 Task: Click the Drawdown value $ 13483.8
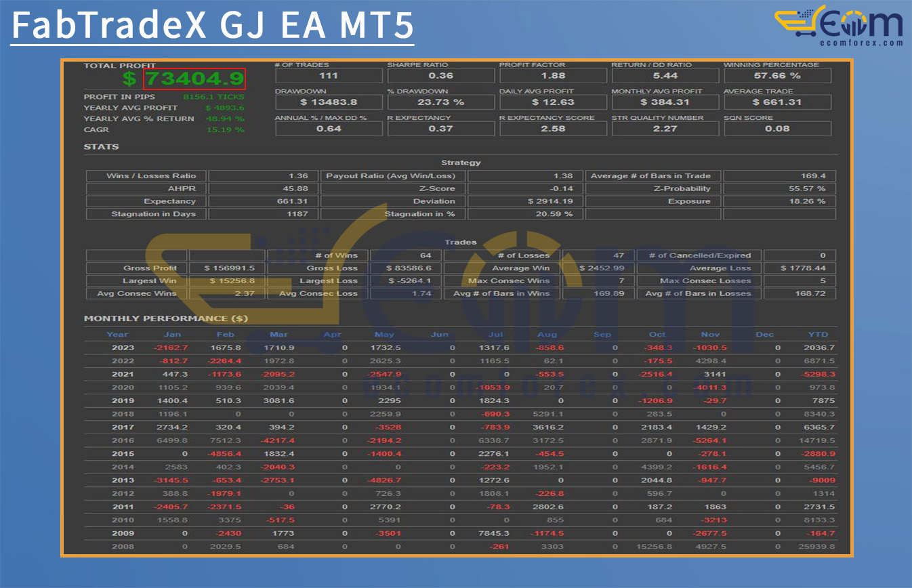pos(328,102)
